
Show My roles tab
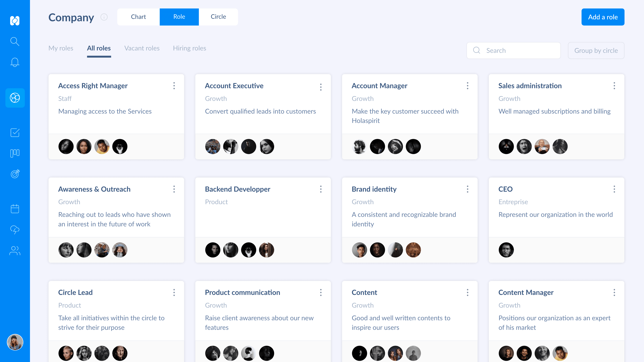coord(61,48)
